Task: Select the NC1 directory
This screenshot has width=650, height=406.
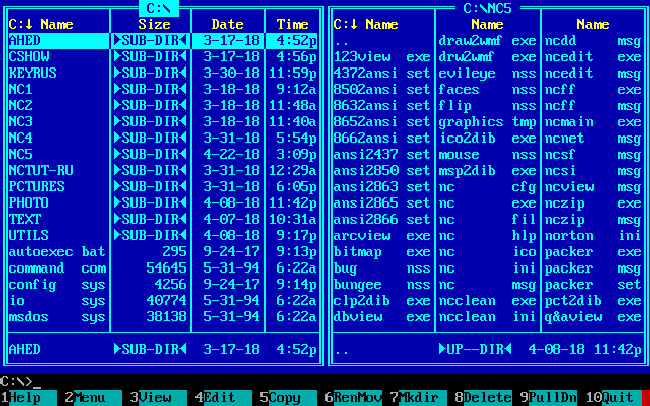Action: (x=163, y=89)
